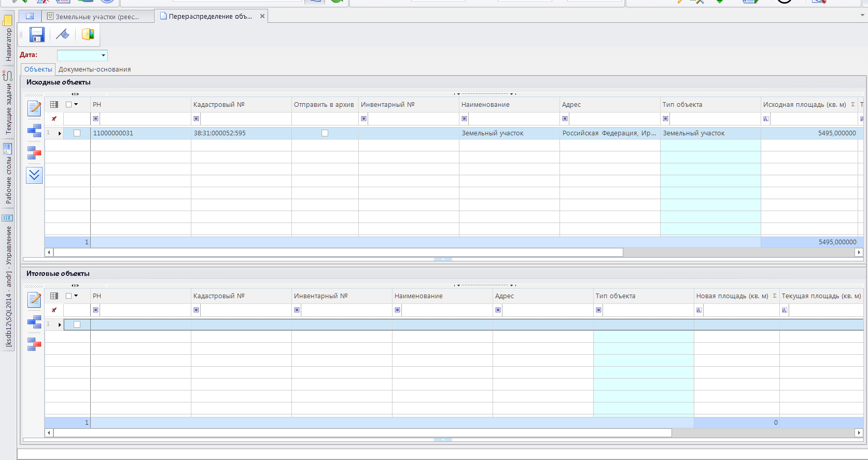Open the column chooser grid icon in Итоговые объекты
Image resolution: width=868 pixels, height=460 pixels.
(x=54, y=296)
